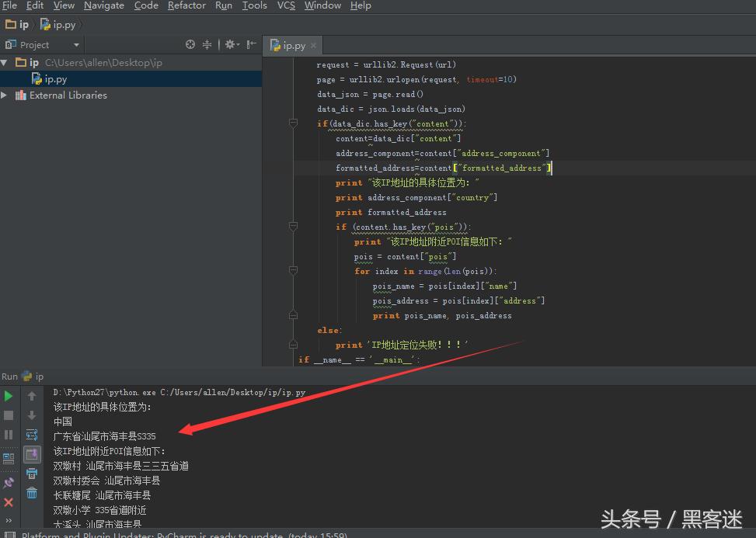Toggle soft-wrap in console output
Viewport: 756px width, 538px height.
click(x=32, y=435)
